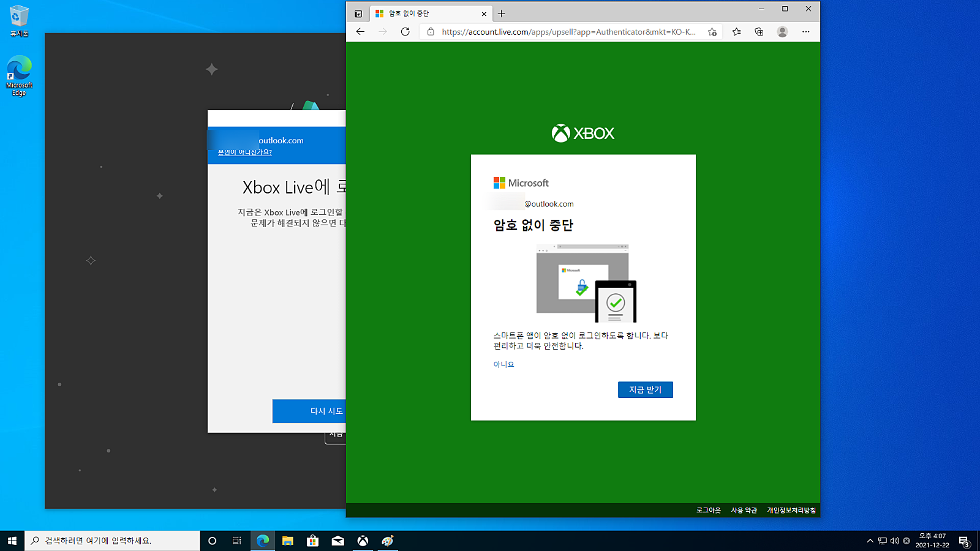
Task: Open the Recycle Bin desktop icon
Action: tap(19, 21)
